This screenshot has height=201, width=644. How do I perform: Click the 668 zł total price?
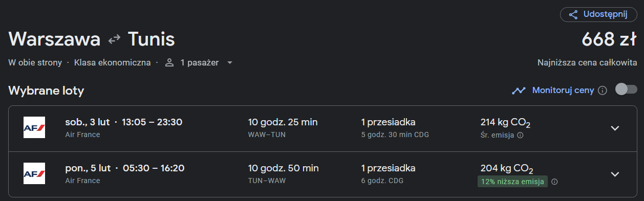pyautogui.click(x=609, y=39)
